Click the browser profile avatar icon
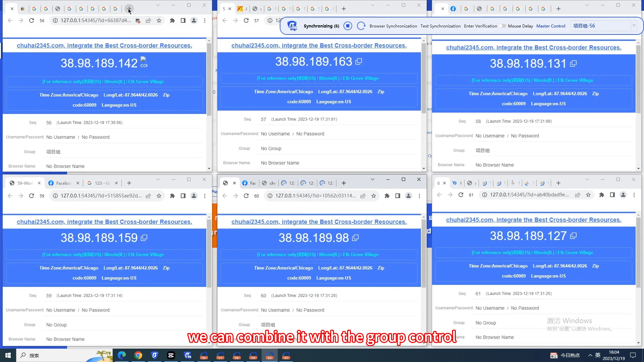Screen dimensions: 644x362 pos(194,20)
